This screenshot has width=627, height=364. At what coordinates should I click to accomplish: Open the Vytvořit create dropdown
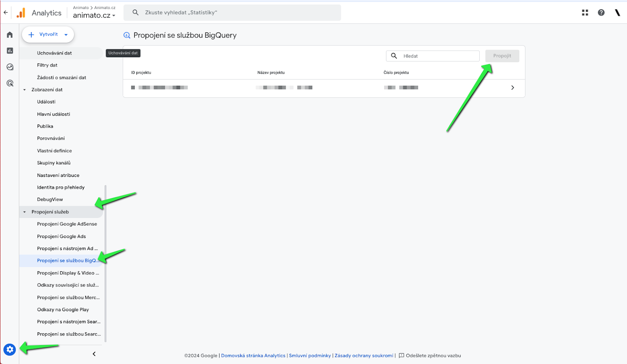pos(48,34)
